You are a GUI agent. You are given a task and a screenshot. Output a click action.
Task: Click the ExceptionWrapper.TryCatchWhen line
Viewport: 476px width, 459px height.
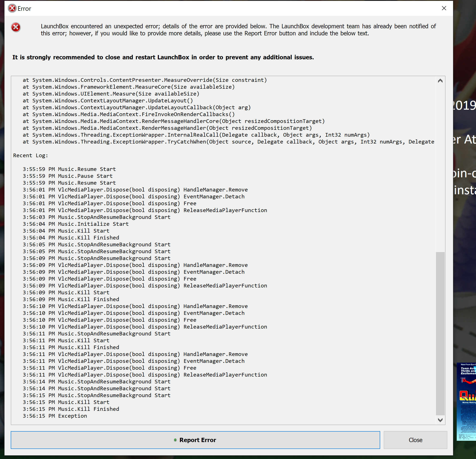coord(229,142)
